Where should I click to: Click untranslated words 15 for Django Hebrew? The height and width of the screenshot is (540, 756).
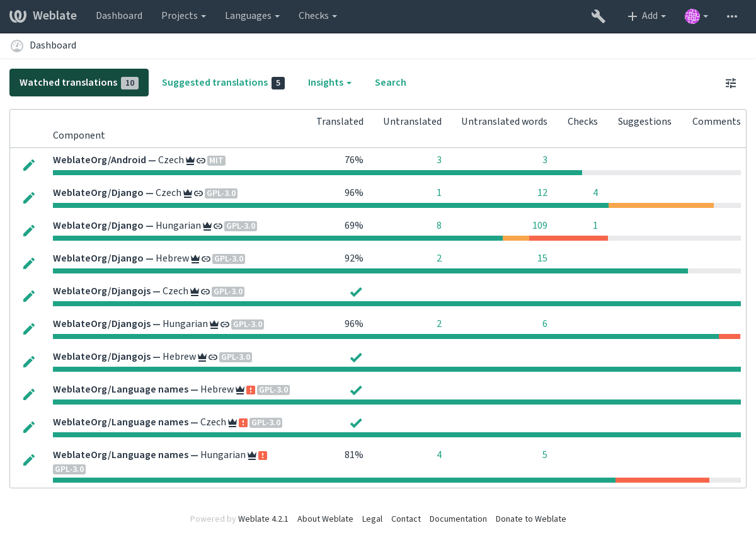542,258
